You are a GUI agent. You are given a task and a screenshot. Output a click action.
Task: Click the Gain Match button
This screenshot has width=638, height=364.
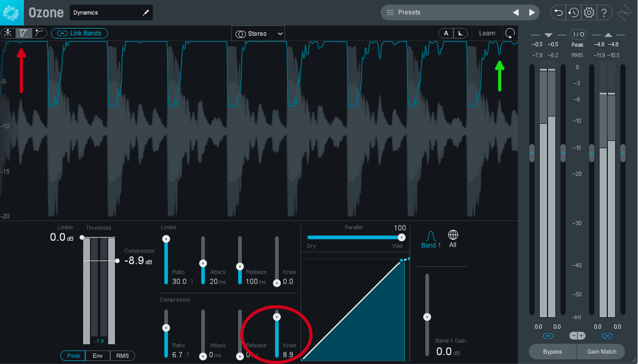(x=602, y=352)
